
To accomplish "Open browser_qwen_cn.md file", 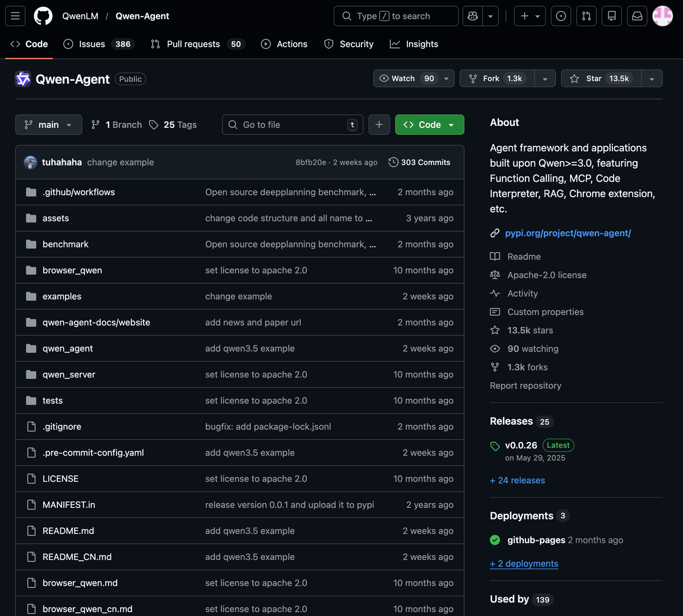I will point(88,609).
